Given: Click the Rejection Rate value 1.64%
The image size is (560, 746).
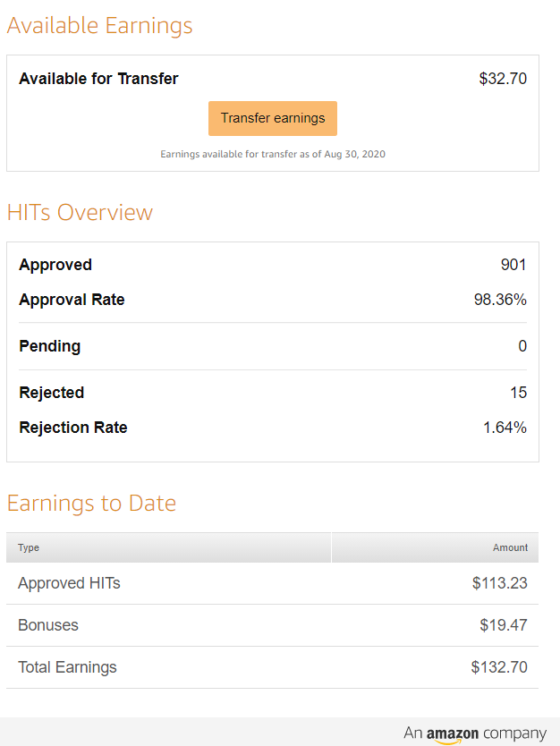Looking at the screenshot, I should tap(505, 428).
